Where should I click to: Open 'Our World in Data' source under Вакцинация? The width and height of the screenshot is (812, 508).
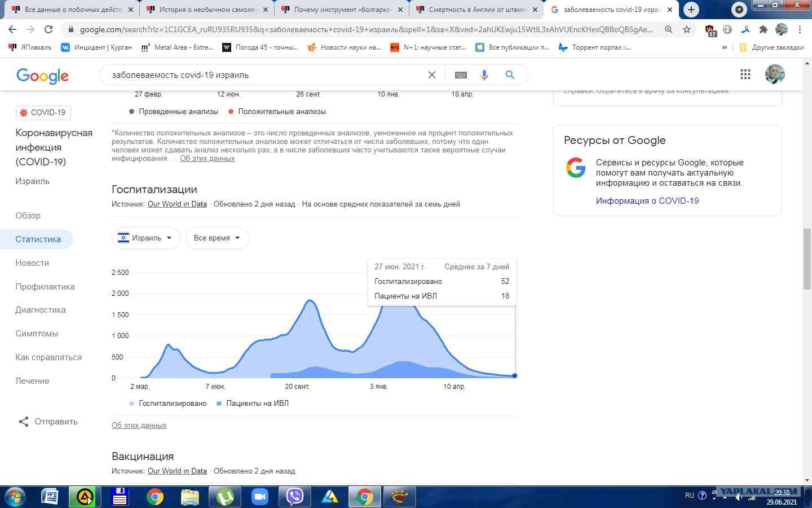tap(177, 471)
